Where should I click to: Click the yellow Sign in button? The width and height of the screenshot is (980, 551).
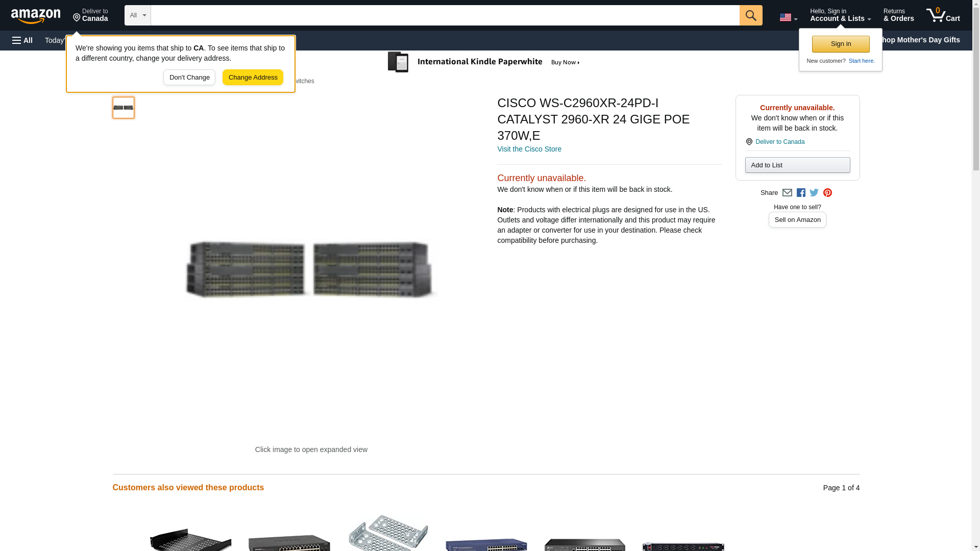(x=841, y=44)
